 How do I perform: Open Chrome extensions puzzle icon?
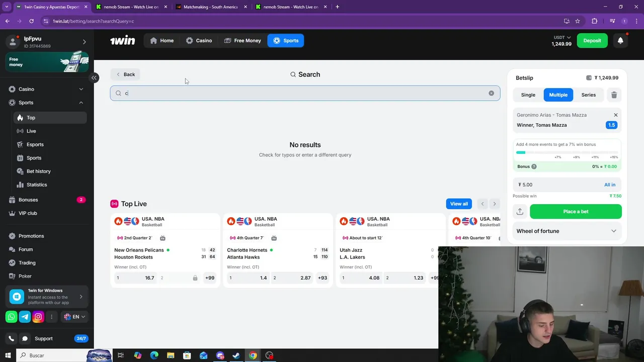pos(595,21)
